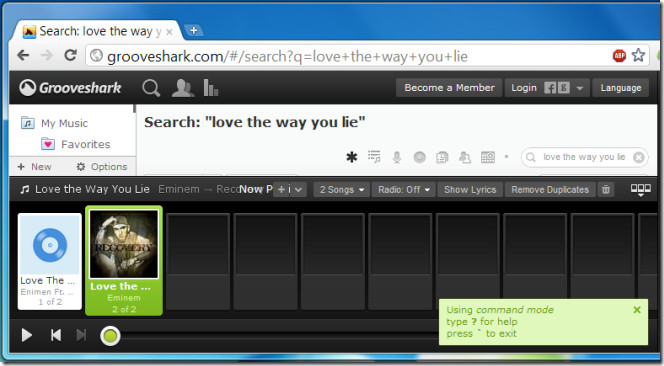Click Become a Member button
Screen dimensions: 664x366
click(x=449, y=88)
